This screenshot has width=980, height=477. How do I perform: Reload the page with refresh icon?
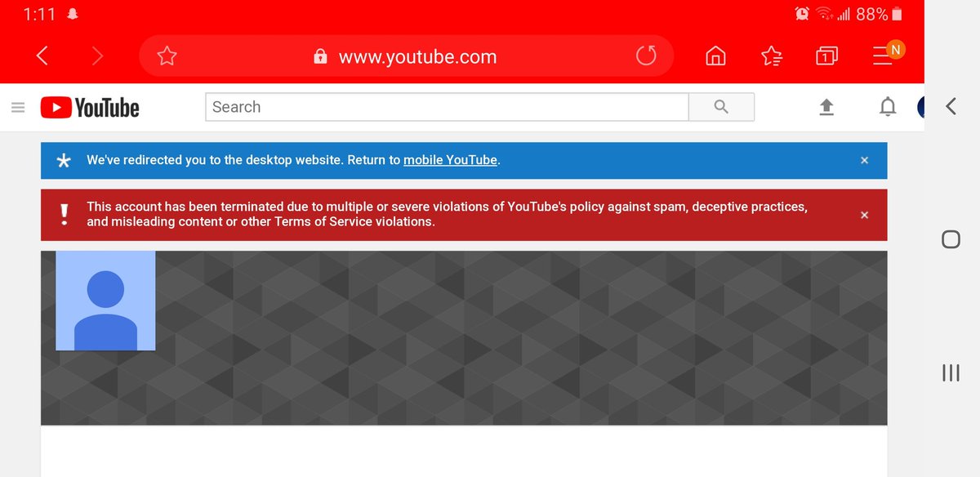pos(646,56)
